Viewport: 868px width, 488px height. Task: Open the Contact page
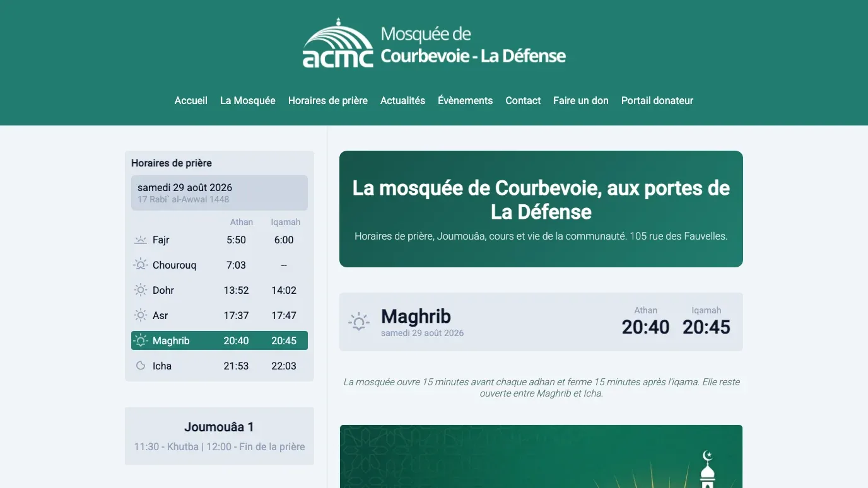(x=523, y=101)
